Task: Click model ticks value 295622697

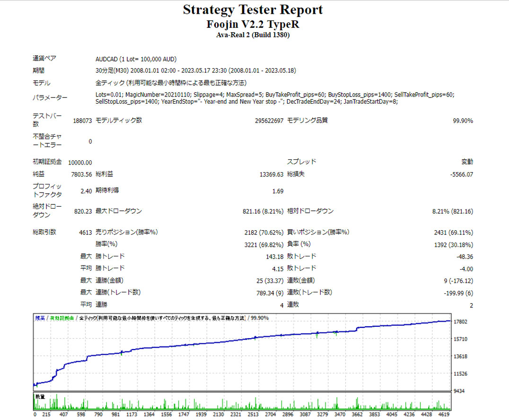Action: coord(269,121)
